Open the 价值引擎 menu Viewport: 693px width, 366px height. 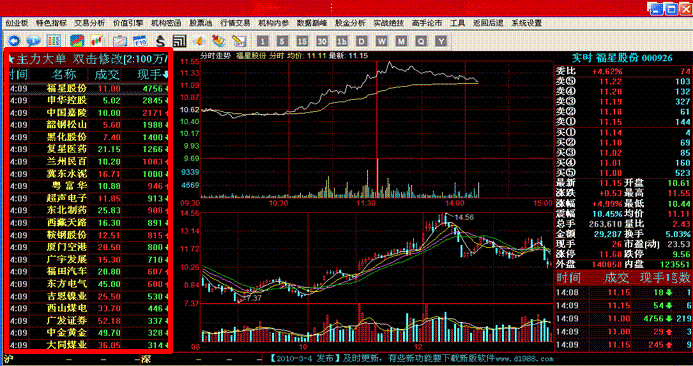[x=128, y=23]
